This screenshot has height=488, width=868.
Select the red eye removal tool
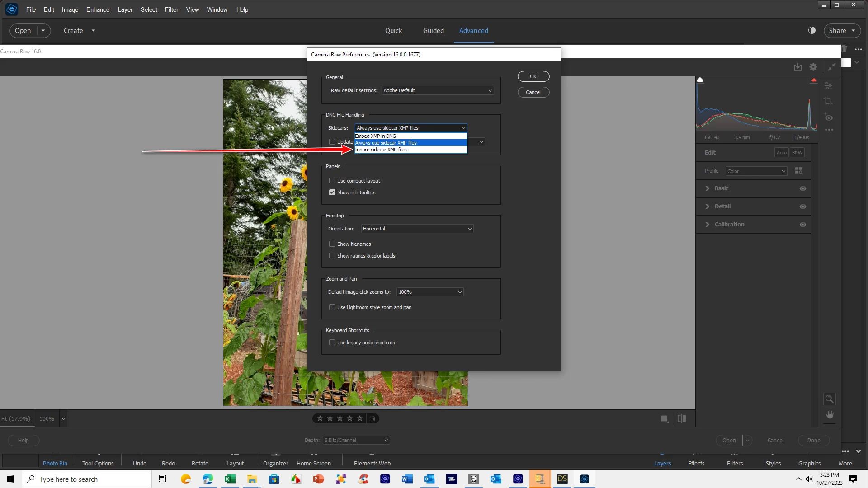click(828, 117)
